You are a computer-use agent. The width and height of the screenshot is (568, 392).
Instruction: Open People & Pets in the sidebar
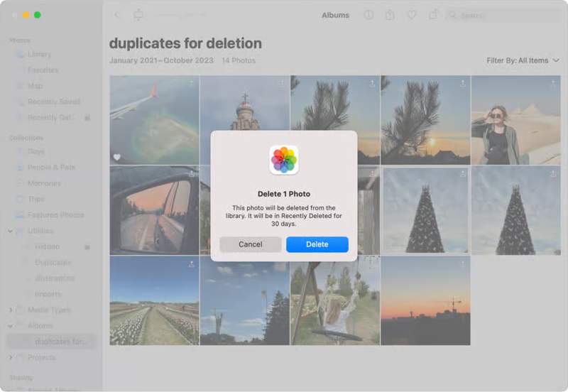pos(51,168)
